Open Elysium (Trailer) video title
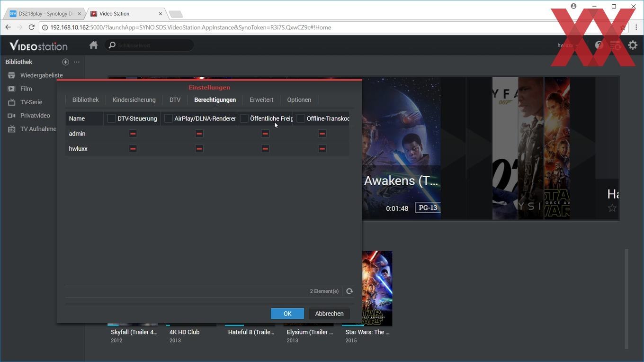This screenshot has height=362, width=644. (310, 332)
